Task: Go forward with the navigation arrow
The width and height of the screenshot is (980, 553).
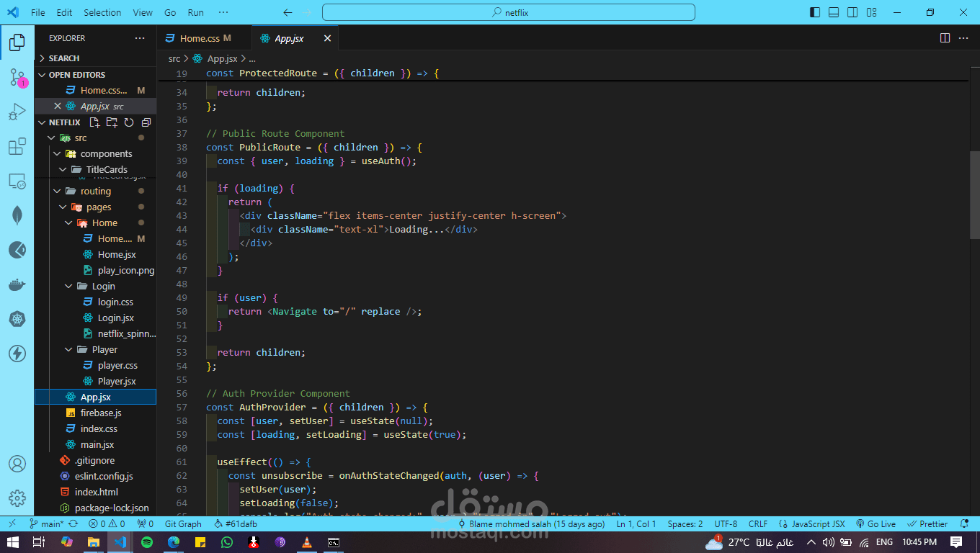Action: tap(308, 12)
